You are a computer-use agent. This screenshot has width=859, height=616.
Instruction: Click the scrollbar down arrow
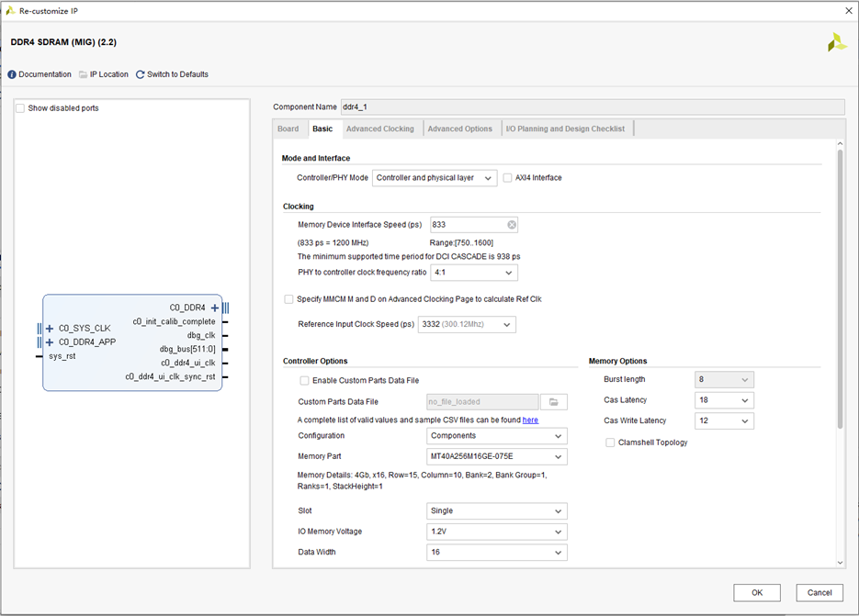click(841, 563)
